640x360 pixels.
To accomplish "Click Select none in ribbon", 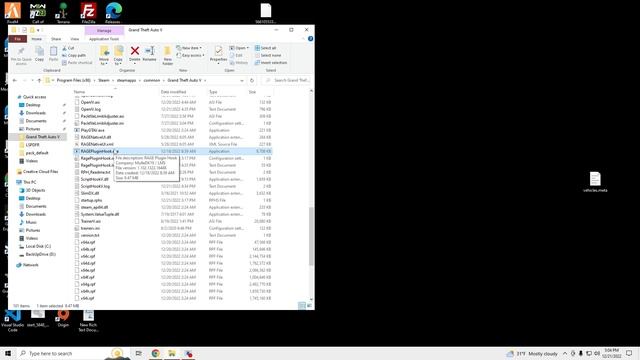I will [268, 55].
